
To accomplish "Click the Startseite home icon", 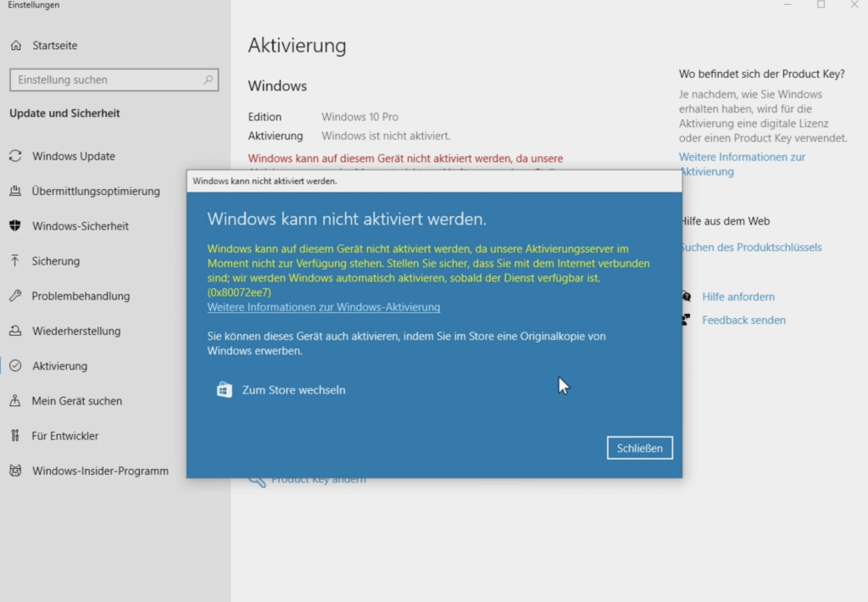I will coord(14,45).
